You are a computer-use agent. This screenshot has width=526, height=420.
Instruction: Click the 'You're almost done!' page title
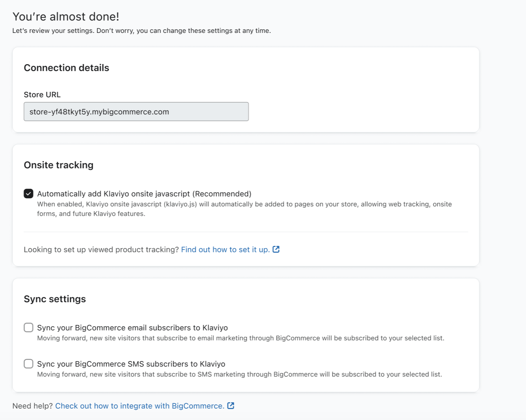pos(66,17)
